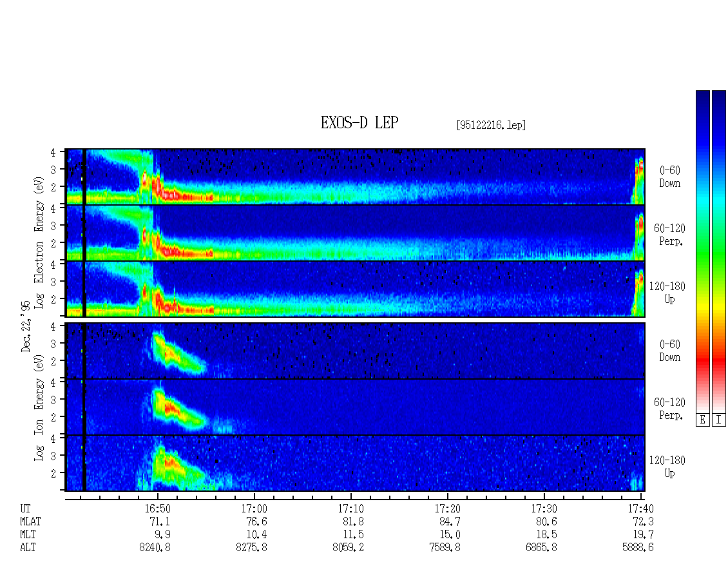
Task: Click the 17:10 UT tick label
Action: point(350,509)
